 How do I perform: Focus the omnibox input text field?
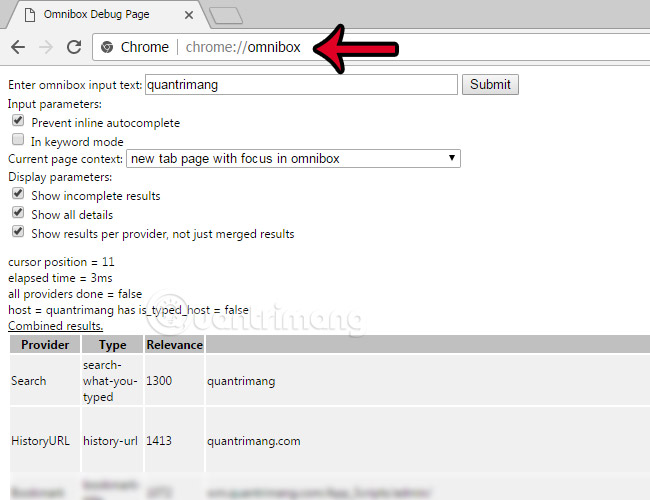tap(301, 85)
